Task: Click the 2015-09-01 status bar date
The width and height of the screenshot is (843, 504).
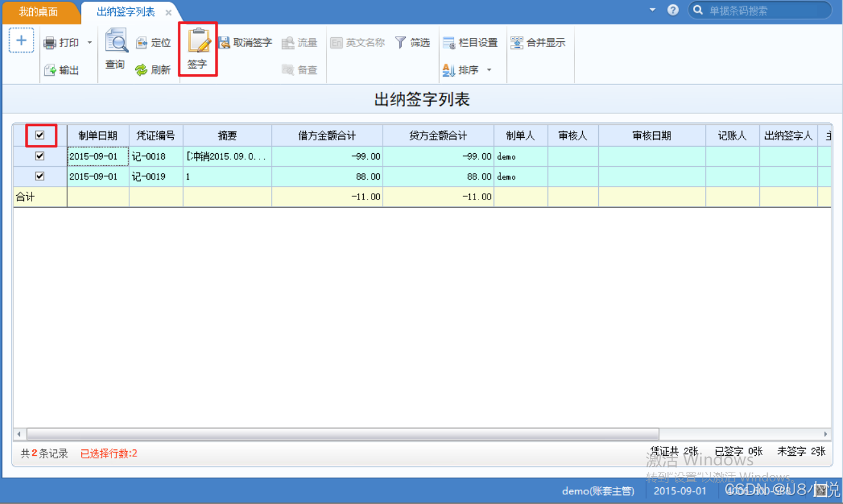Action: pos(680,491)
